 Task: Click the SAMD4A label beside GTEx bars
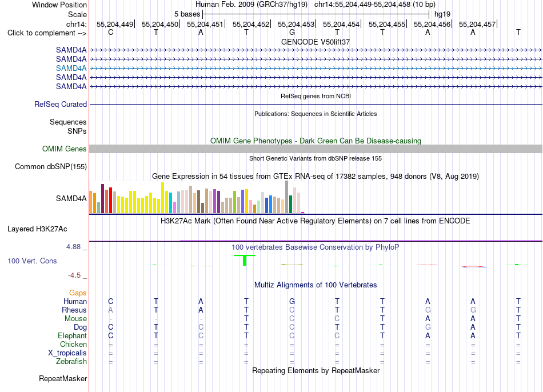coord(71,198)
